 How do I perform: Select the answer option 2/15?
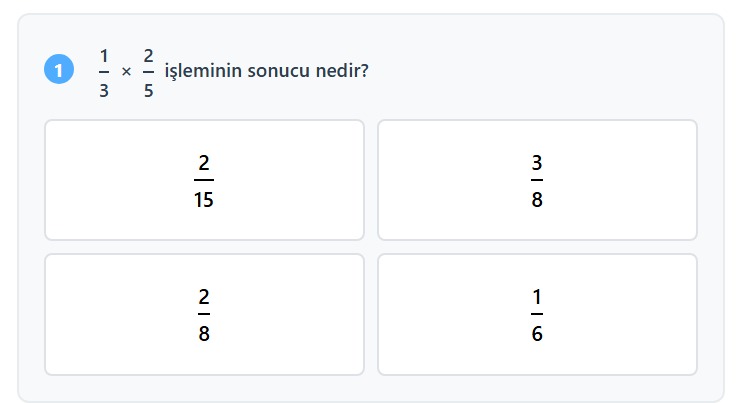pyautogui.click(x=204, y=180)
